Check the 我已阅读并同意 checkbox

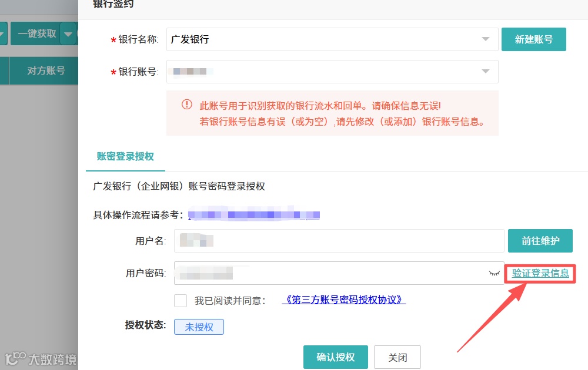coord(181,300)
